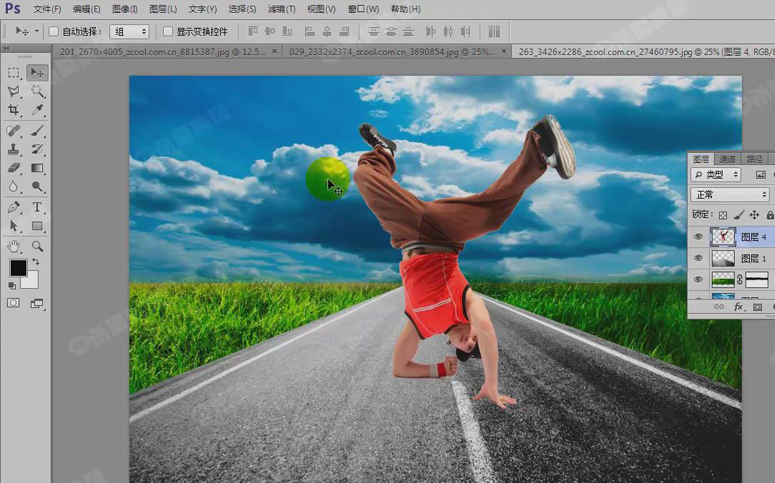775x483 pixels.
Task: Switch to the 029_2332x2374 document tab
Action: point(395,51)
